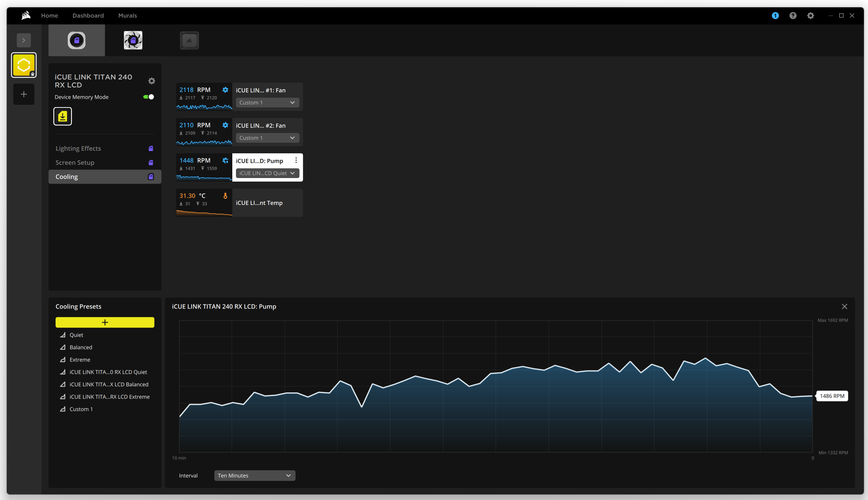Open Lighting Effects section
Screen dimensions: 868x500
tap(105, 148)
